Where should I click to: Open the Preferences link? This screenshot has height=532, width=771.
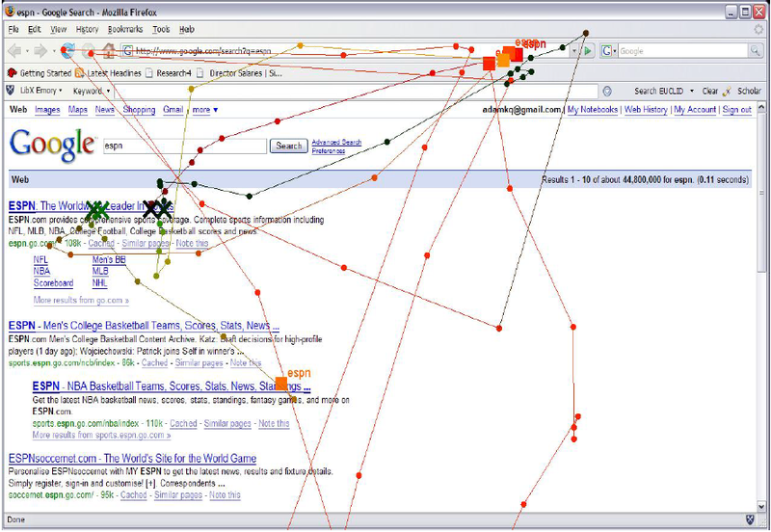coord(329,151)
